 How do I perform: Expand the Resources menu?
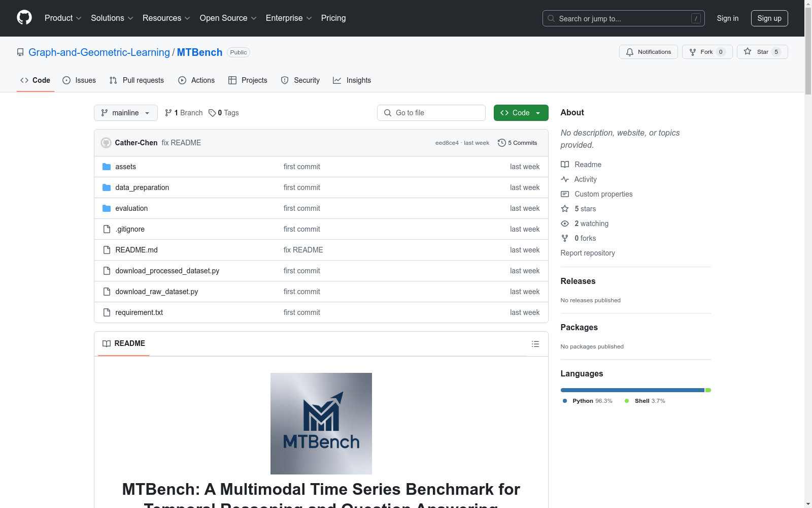pyautogui.click(x=166, y=18)
